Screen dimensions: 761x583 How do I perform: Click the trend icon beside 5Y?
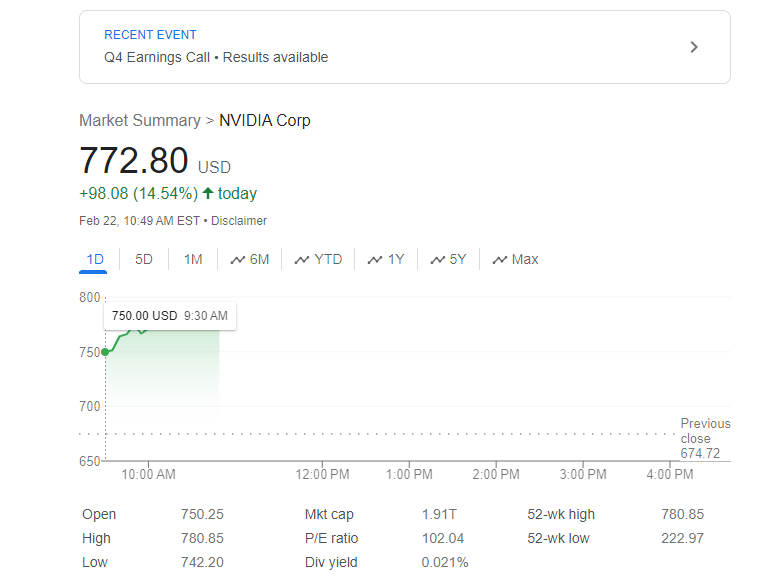point(438,260)
